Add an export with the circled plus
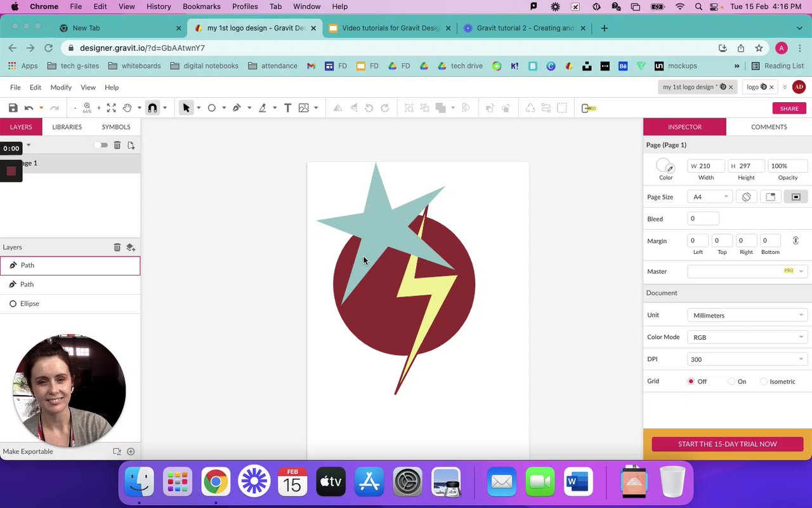 click(x=131, y=451)
